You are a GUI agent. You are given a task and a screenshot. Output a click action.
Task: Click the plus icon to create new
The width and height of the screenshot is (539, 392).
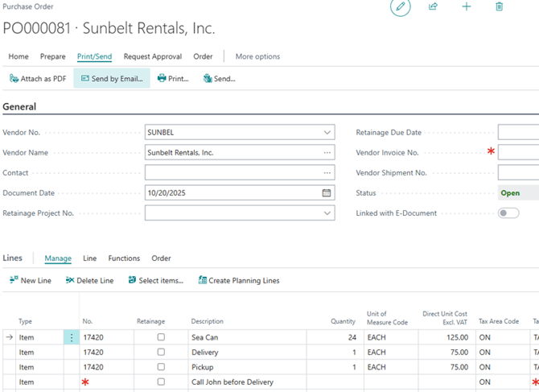tap(467, 7)
